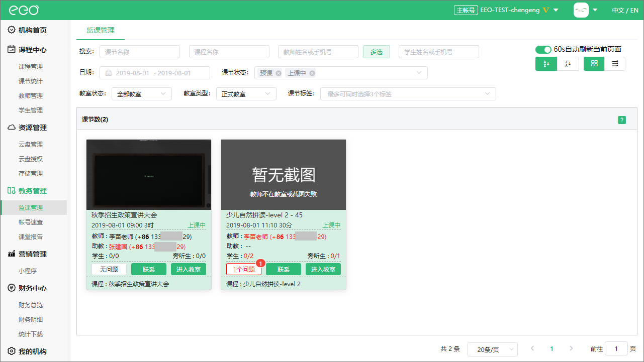
Task: Click the 教师姓名或手机号 input field
Action: coord(318,52)
